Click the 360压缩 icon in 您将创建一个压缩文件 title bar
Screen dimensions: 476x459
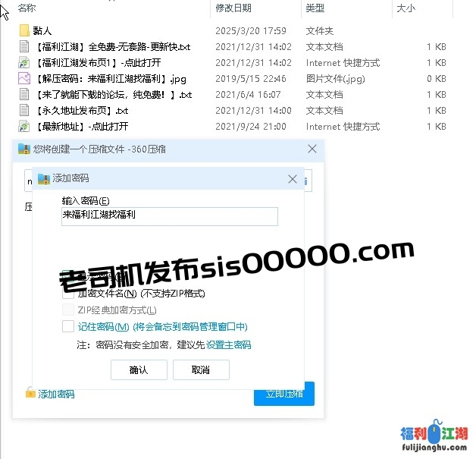pyautogui.click(x=24, y=149)
